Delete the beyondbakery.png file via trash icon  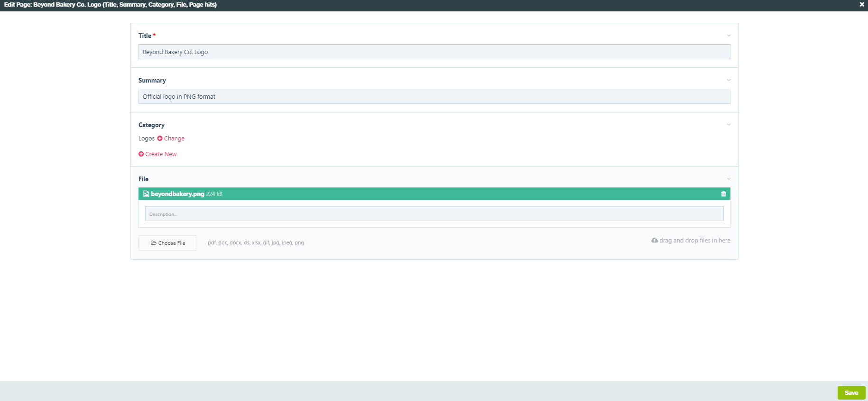click(x=723, y=194)
